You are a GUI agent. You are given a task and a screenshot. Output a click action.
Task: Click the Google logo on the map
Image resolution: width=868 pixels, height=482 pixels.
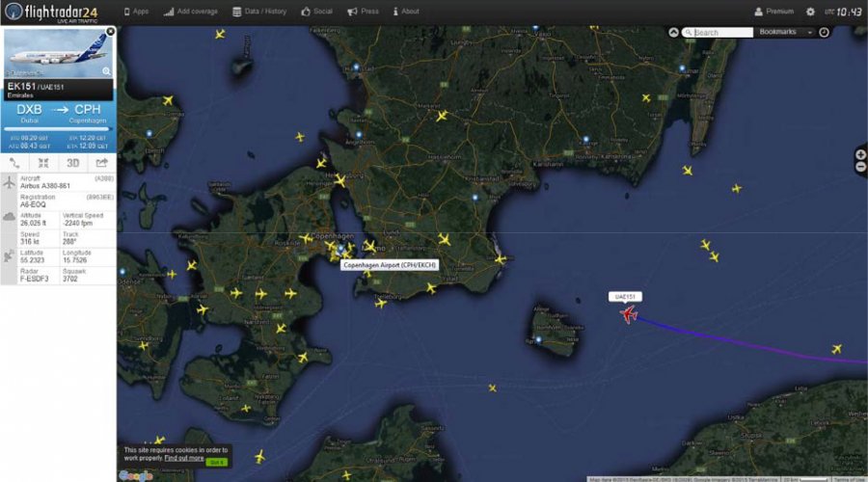(135, 476)
